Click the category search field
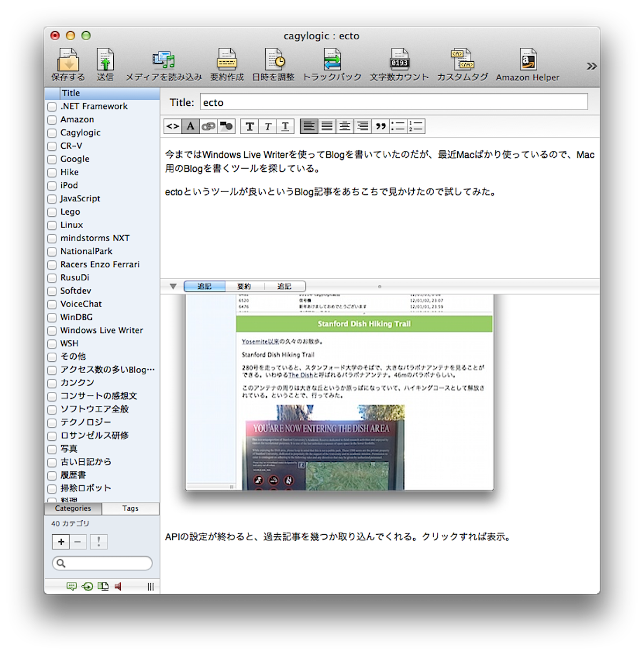This screenshot has height=655, width=644. 106,563
